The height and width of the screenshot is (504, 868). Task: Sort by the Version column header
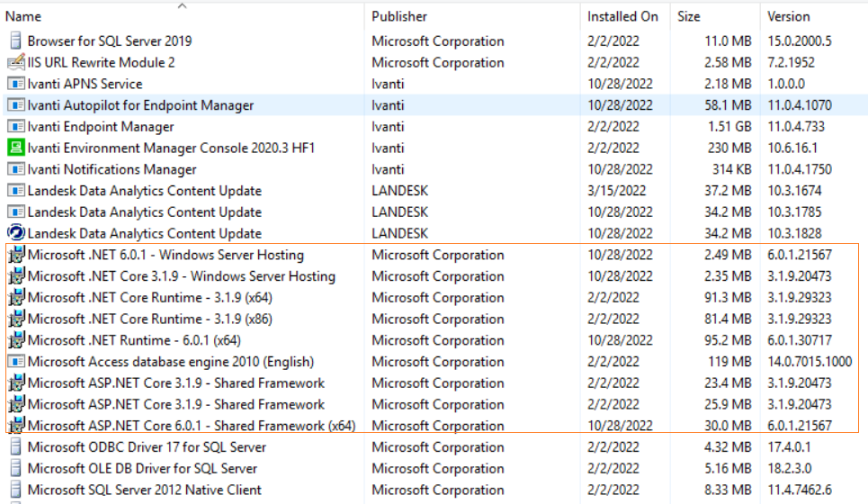pos(788,16)
